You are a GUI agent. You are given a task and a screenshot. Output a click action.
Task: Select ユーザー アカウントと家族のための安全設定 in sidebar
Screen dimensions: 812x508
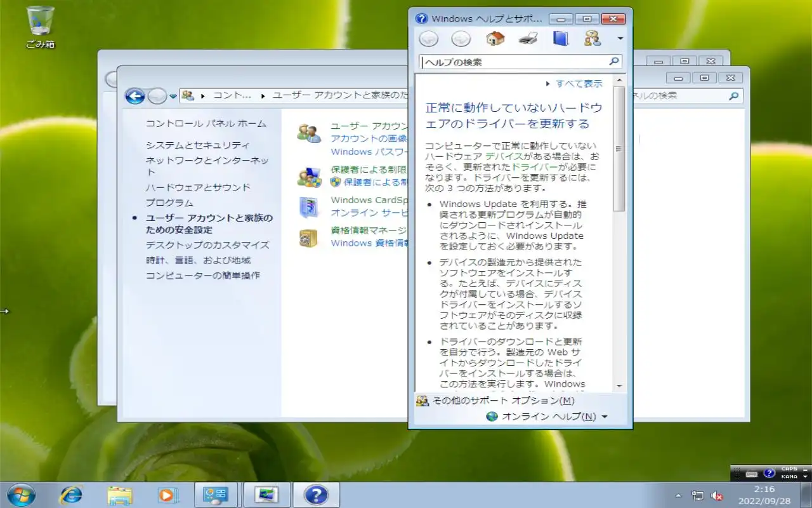(209, 224)
